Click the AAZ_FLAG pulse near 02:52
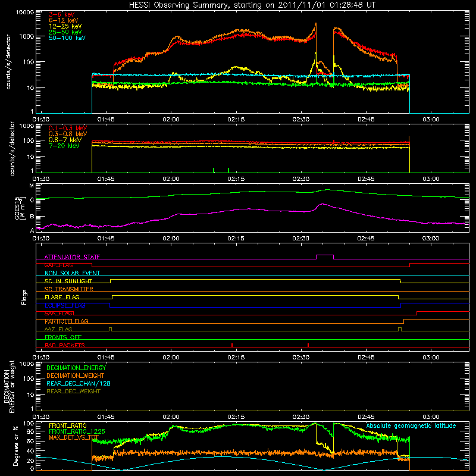Screen dimensions: 476x476 (x=400, y=329)
